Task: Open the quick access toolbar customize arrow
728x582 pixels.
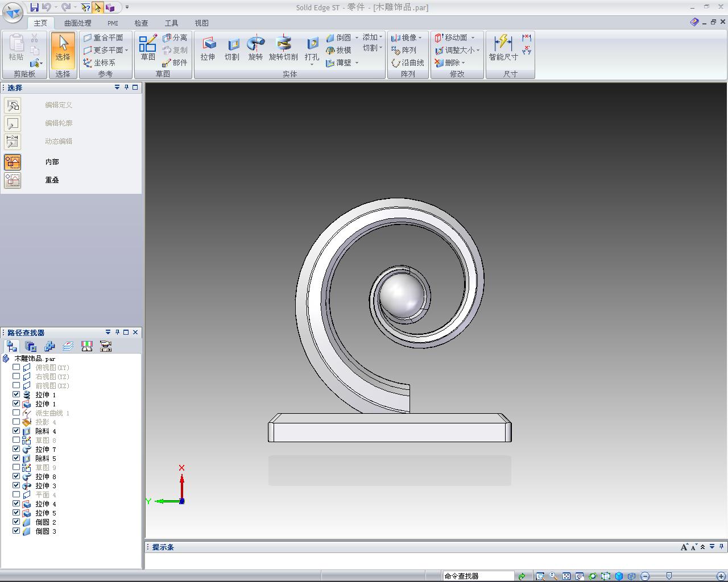Action: point(127,7)
